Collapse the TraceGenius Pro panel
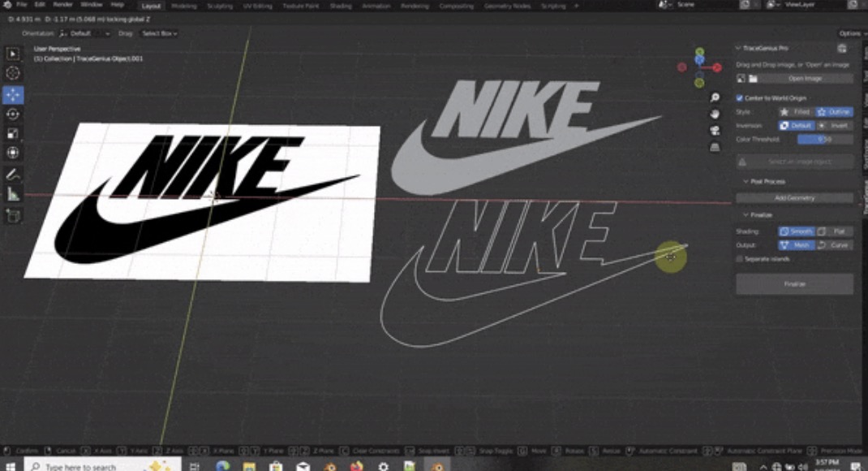Screen dimensions: 868x471 click(738, 48)
